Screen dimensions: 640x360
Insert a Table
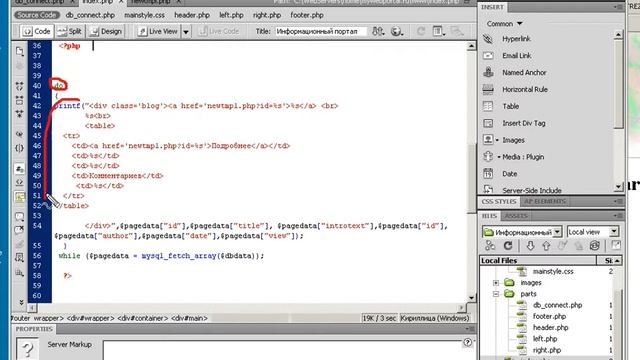(x=510, y=106)
